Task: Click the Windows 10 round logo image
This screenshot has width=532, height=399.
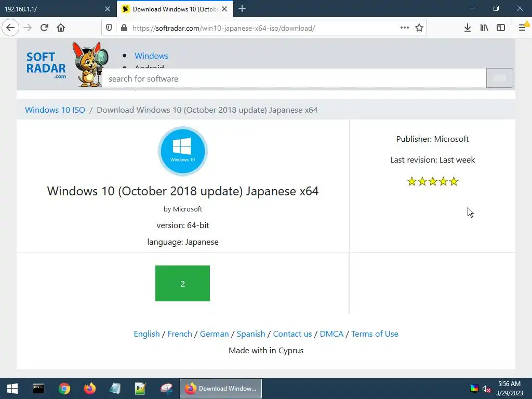Action: [x=182, y=151]
